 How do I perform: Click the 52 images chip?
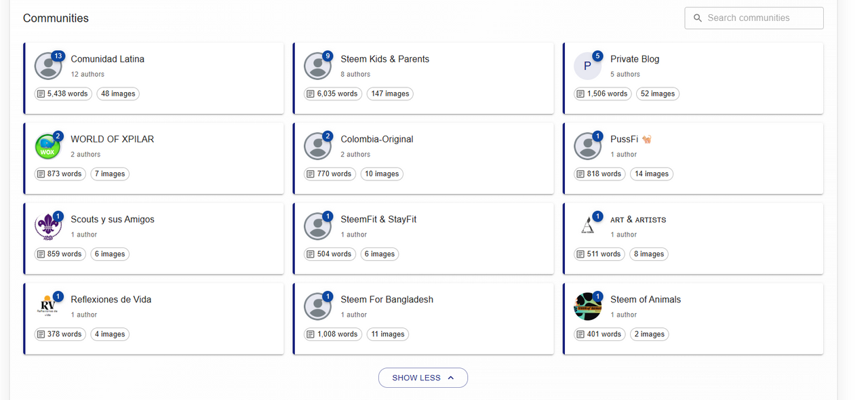pyautogui.click(x=658, y=94)
